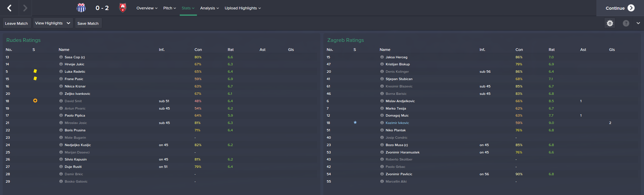Click the help question mark icon
644x195 pixels.
coord(626,23)
